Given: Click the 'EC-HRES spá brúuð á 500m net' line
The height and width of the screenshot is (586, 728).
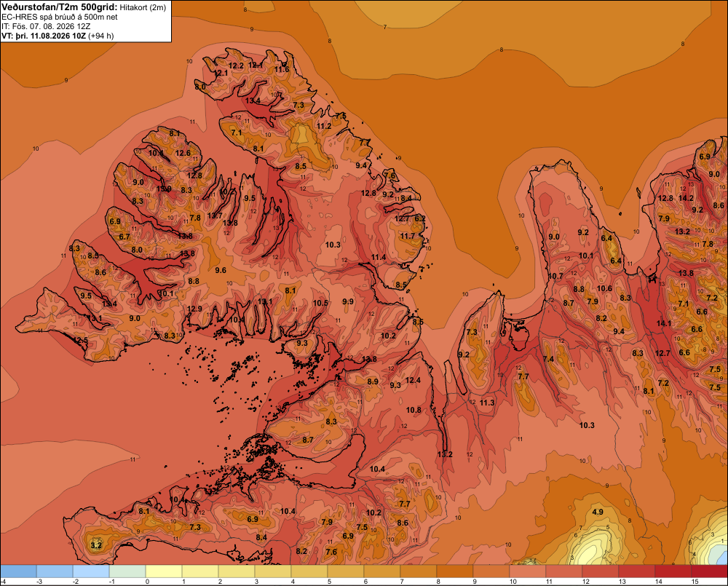Looking at the screenshot, I should click(60, 17).
